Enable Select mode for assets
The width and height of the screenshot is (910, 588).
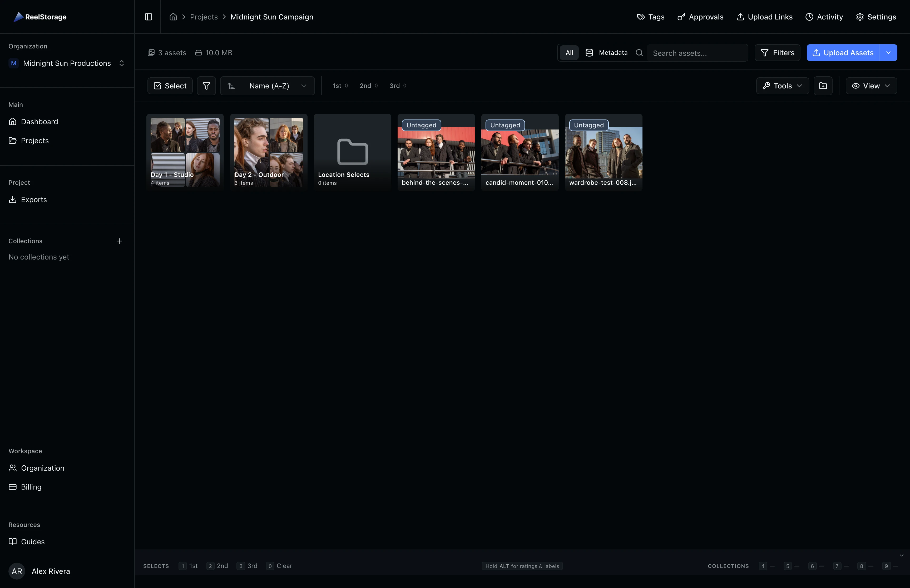click(x=170, y=86)
